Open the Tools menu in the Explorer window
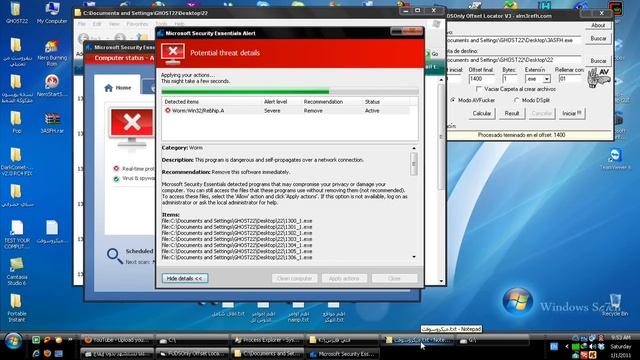Image resolution: width=640 pixels, height=360 pixels. [x=161, y=24]
